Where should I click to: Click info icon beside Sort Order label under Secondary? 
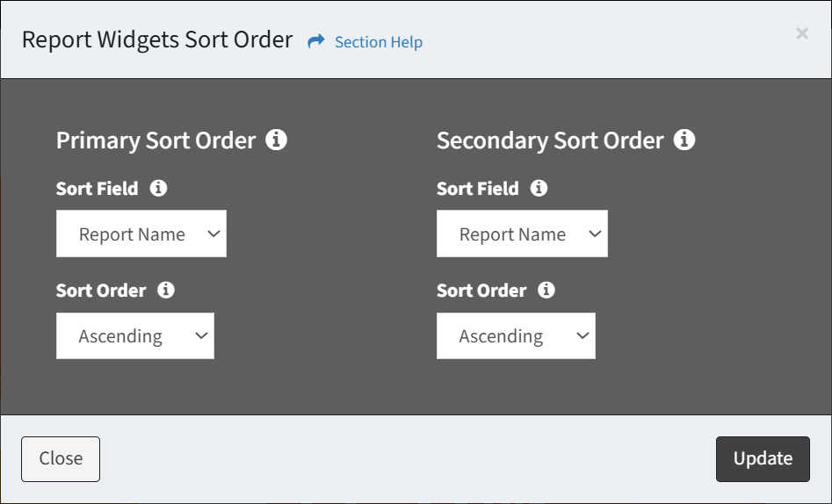click(546, 290)
